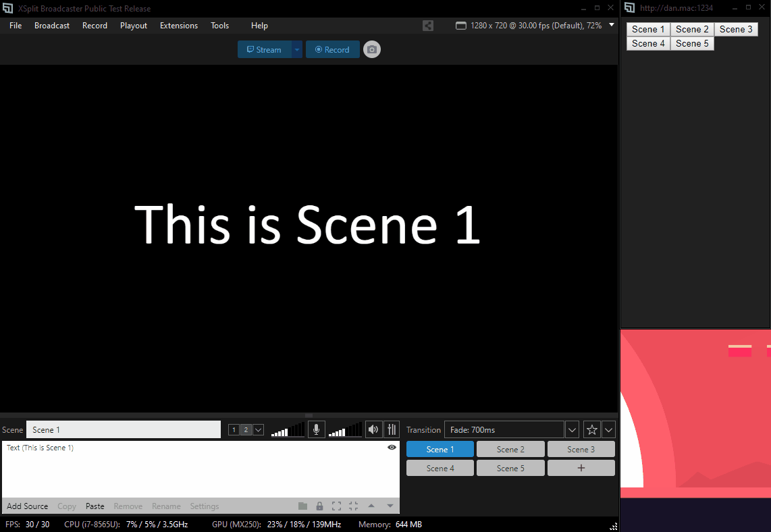Image resolution: width=771 pixels, height=532 pixels.
Task: Switch to Scene 3 in XSplit scene grid
Action: [x=581, y=450]
